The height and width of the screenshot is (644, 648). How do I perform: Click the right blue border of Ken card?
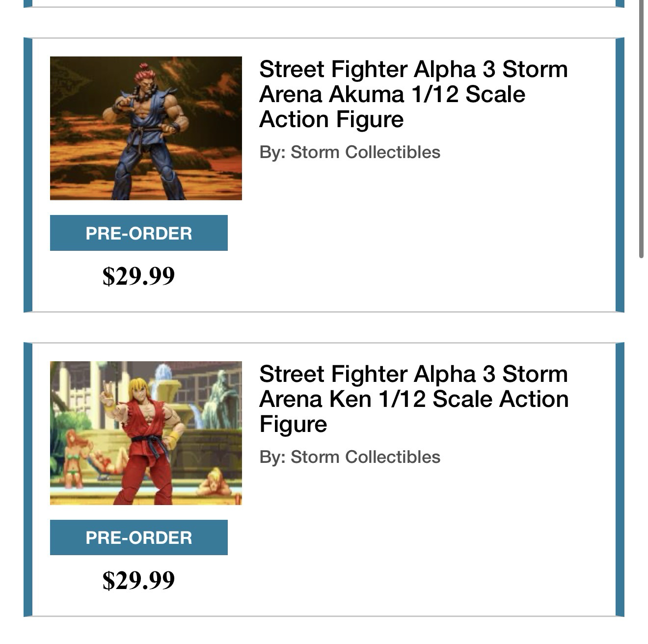620,480
